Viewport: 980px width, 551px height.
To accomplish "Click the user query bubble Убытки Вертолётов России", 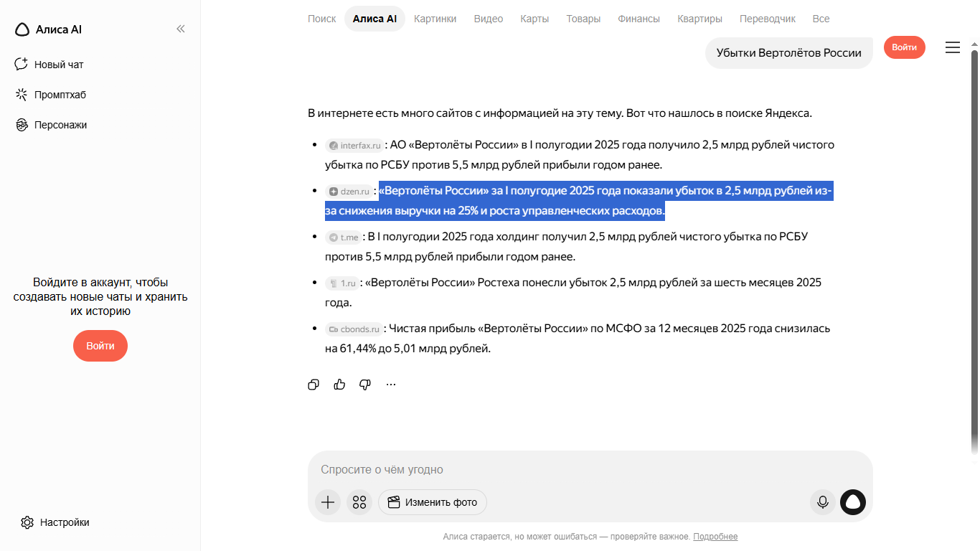I will tap(789, 53).
